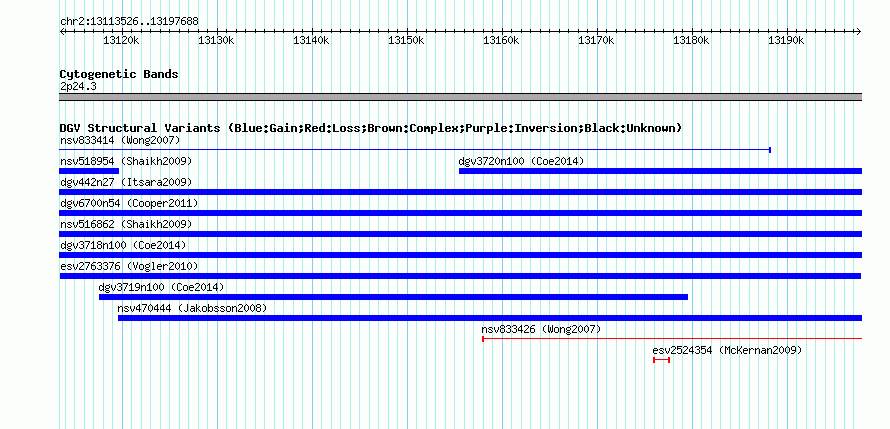Open dgv6700n54 (Cooper2011) variant label
The image size is (890, 429).
coord(129,203)
